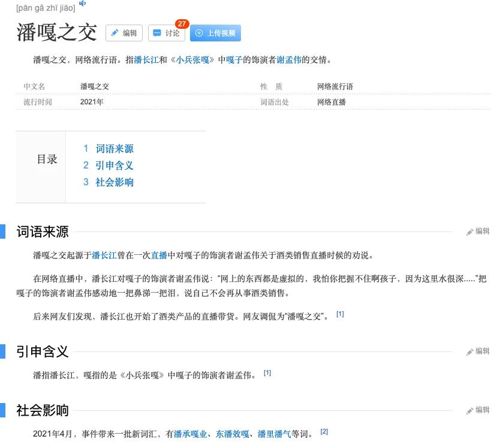This screenshot has width=497, height=448.
Task: Jump to 社会影响 via the table of contents
Action: (x=115, y=182)
